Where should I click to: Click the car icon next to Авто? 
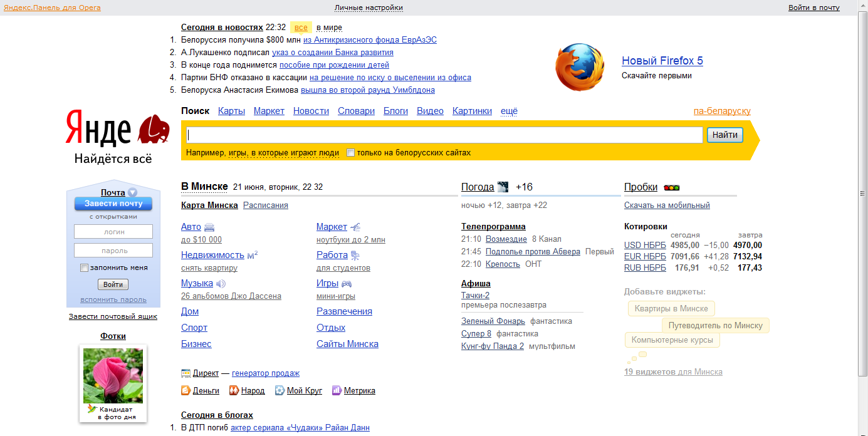[x=209, y=227]
